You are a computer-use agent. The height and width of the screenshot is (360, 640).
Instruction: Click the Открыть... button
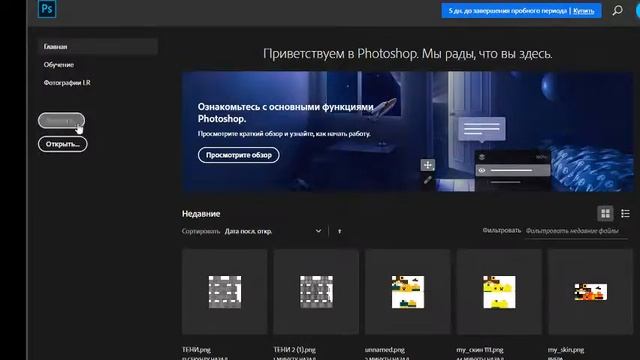(x=62, y=144)
